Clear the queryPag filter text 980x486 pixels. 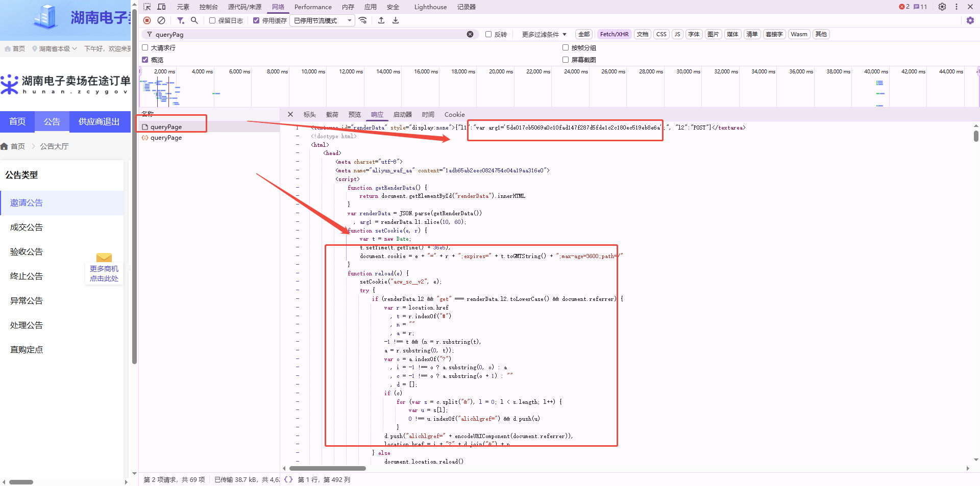point(470,34)
